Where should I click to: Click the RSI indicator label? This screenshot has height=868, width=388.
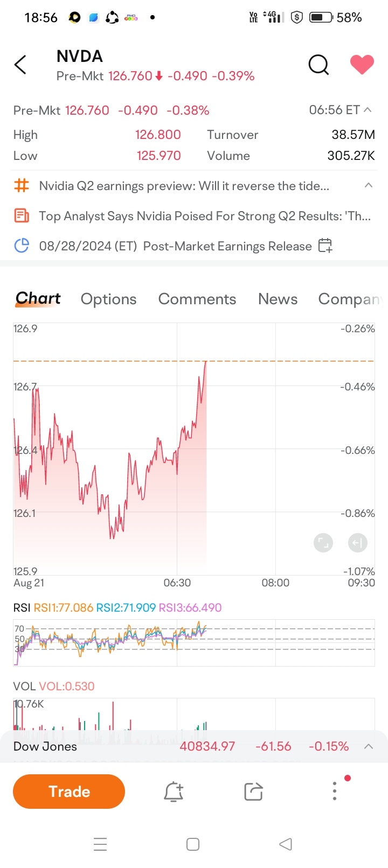click(x=22, y=608)
